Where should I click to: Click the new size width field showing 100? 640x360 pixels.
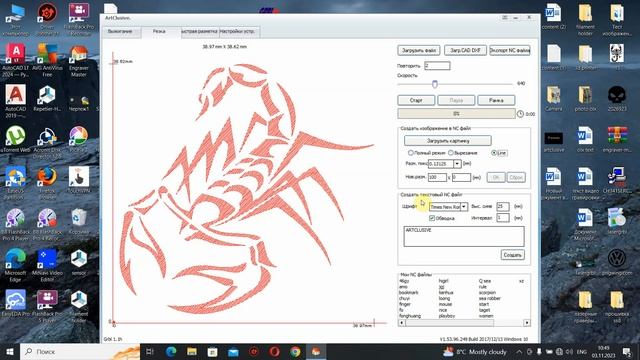pyautogui.click(x=437, y=177)
